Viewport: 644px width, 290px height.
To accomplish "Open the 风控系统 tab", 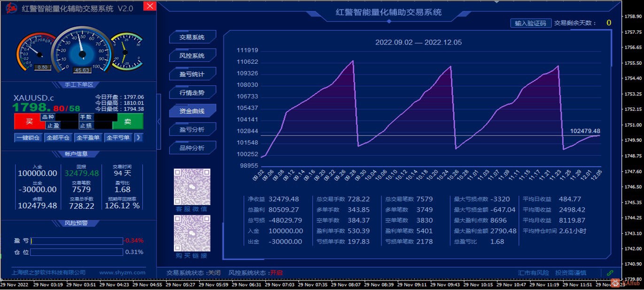I will click(x=192, y=55).
